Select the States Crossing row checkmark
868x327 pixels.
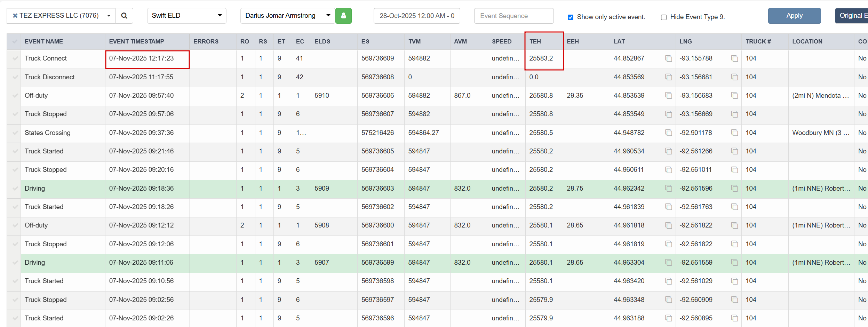(x=15, y=133)
